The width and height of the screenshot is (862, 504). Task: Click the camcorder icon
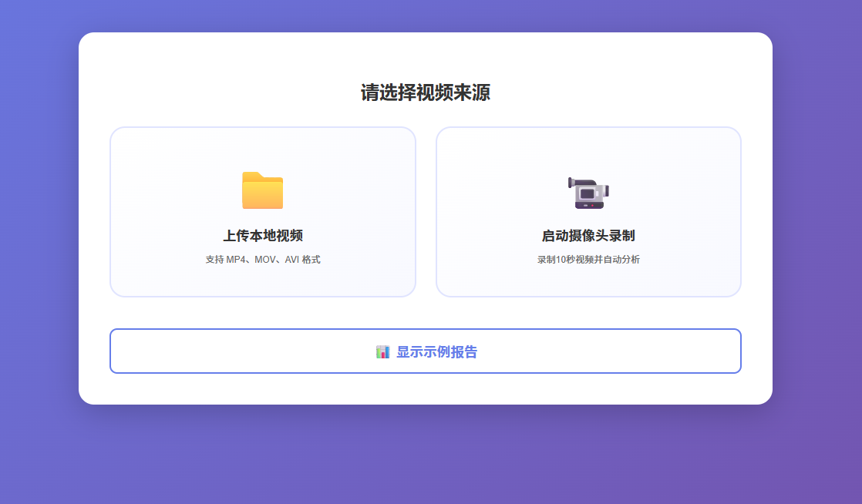click(588, 193)
